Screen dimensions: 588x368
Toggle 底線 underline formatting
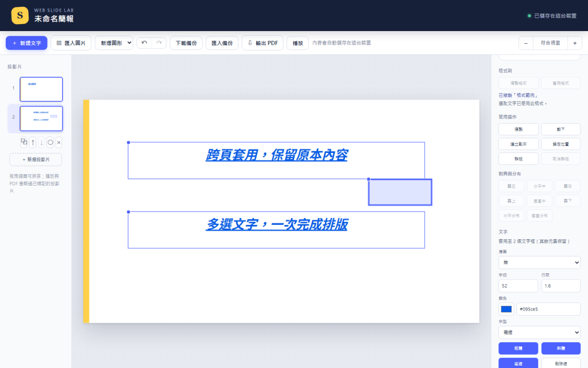point(519,363)
